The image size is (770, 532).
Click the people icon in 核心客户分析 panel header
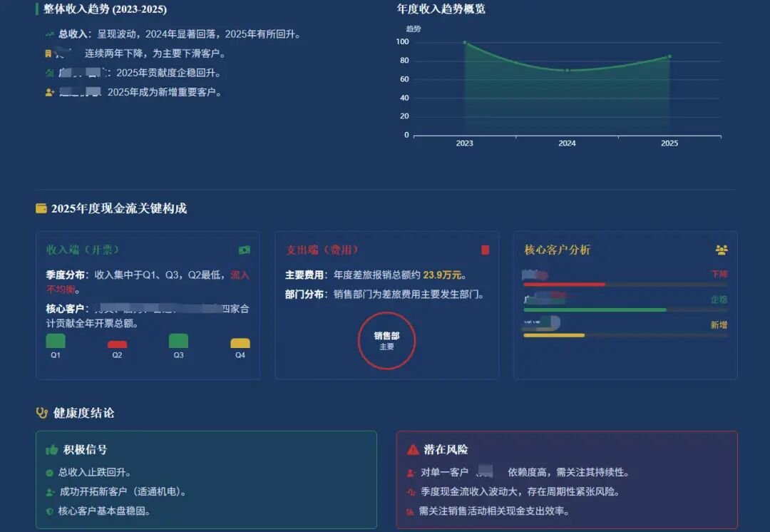point(721,250)
